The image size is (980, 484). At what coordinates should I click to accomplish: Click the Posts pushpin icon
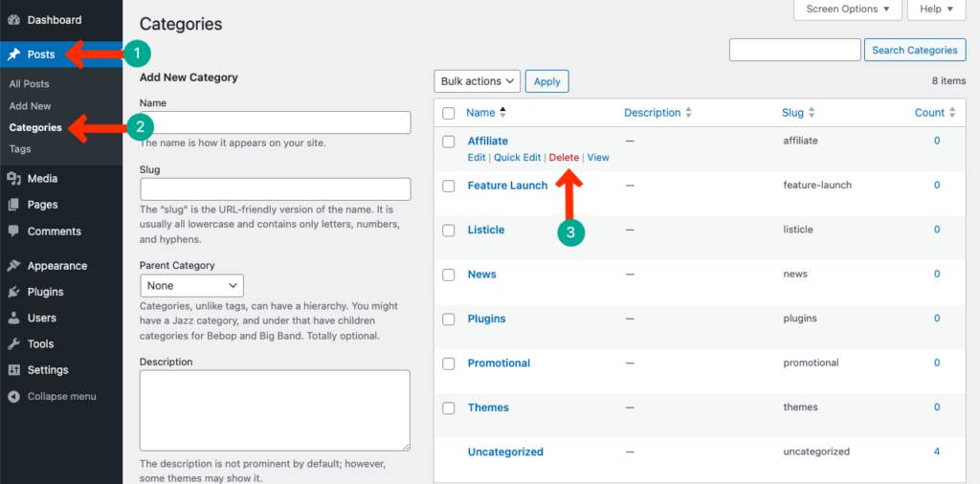(x=13, y=55)
